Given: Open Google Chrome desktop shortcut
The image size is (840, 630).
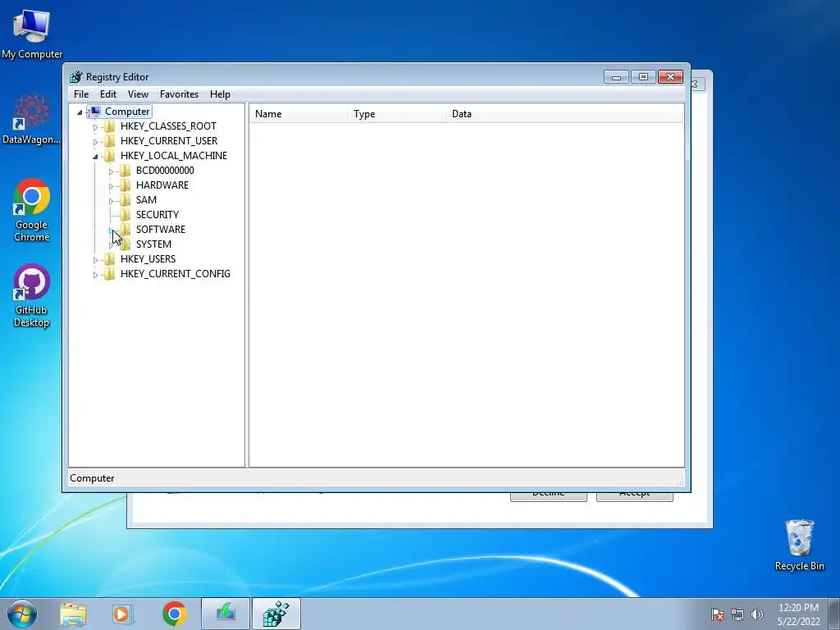Looking at the screenshot, I should [32, 210].
